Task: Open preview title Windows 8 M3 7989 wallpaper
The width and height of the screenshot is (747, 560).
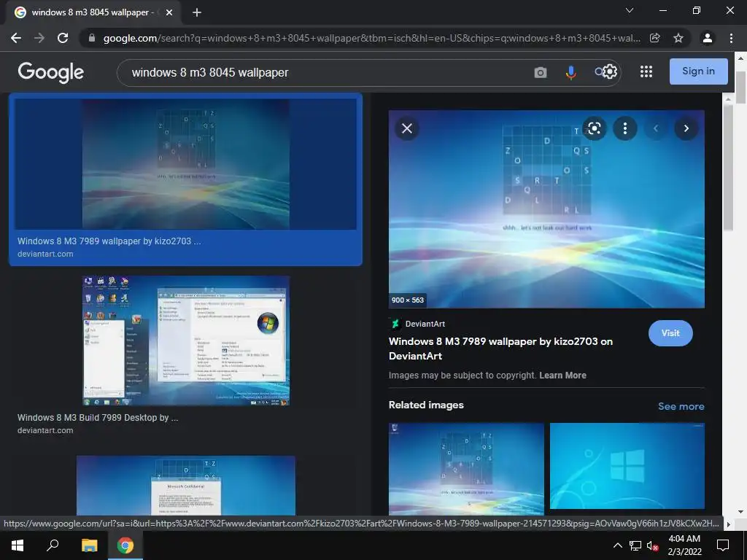Action: (x=500, y=349)
